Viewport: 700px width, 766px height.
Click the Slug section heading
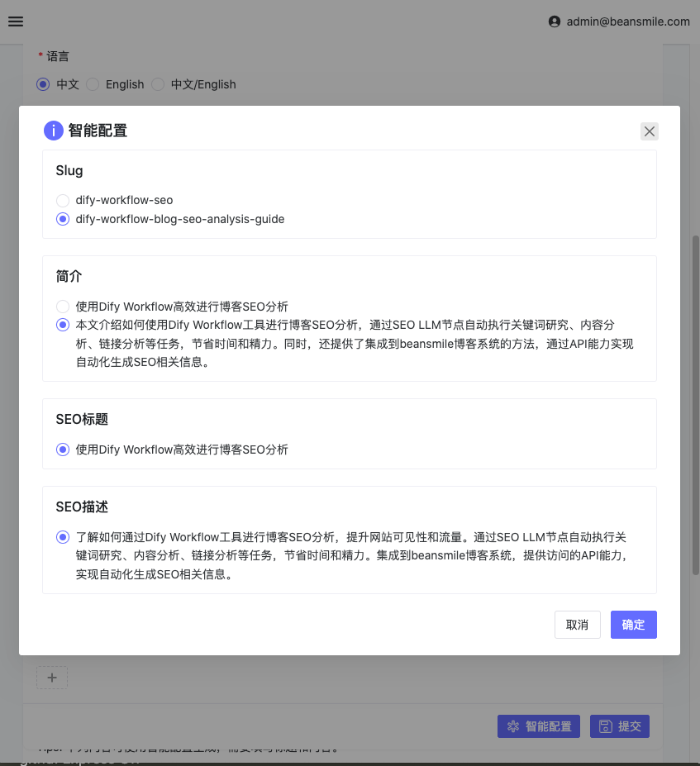point(69,170)
